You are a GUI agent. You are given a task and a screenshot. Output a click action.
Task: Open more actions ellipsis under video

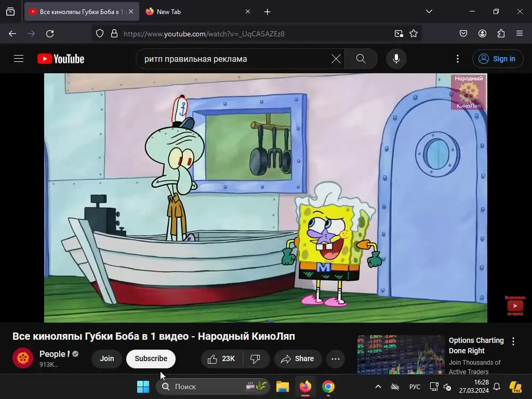pos(336,358)
